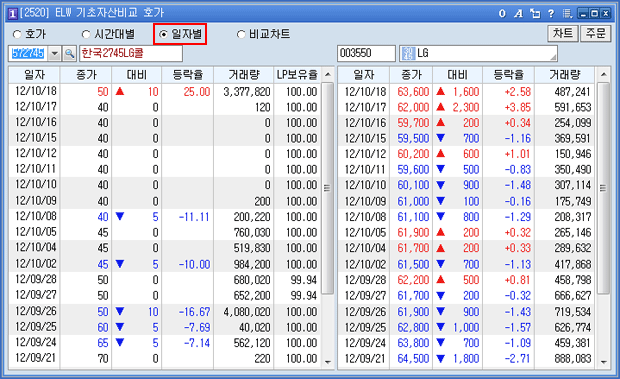Select volume 3,377,820 in left table

pos(244,92)
